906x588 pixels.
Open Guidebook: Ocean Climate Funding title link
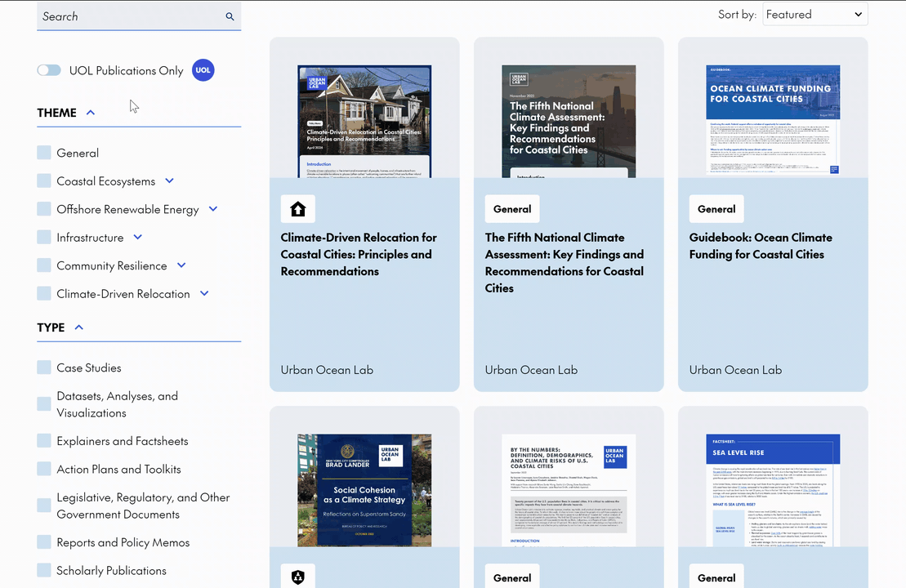click(749, 246)
